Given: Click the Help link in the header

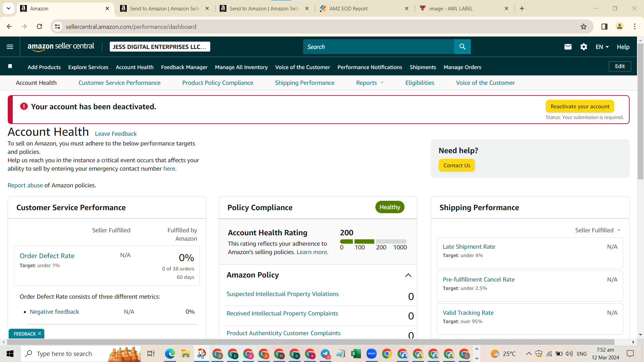Looking at the screenshot, I should click(623, 47).
